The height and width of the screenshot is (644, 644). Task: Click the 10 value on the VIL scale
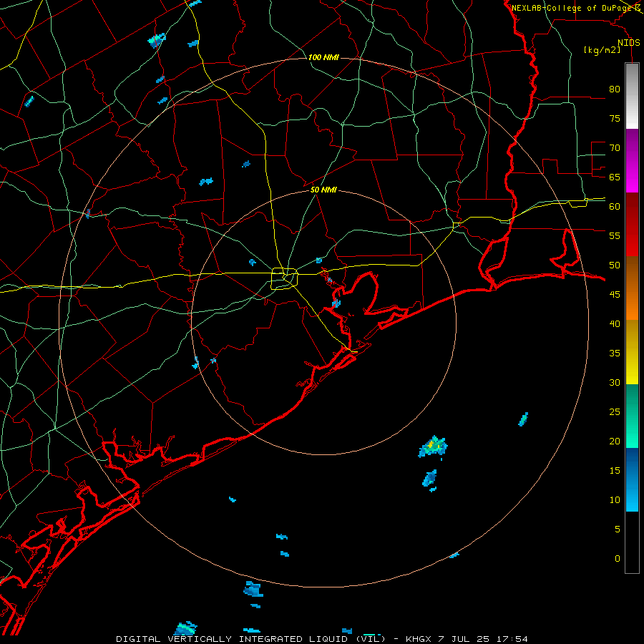615,500
